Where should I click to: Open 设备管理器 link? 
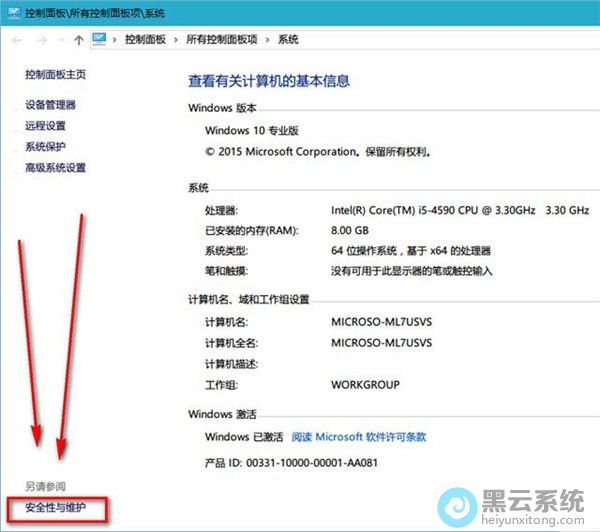tap(51, 104)
